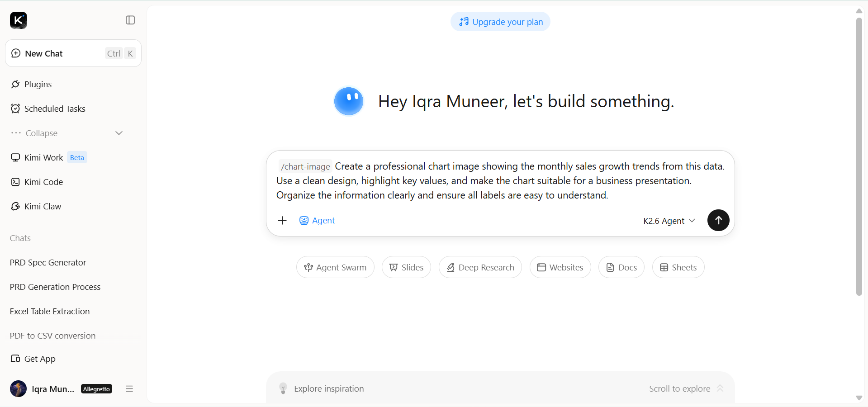Click the /chart-image command tag
Viewport: 868px width, 407px height.
click(x=305, y=166)
